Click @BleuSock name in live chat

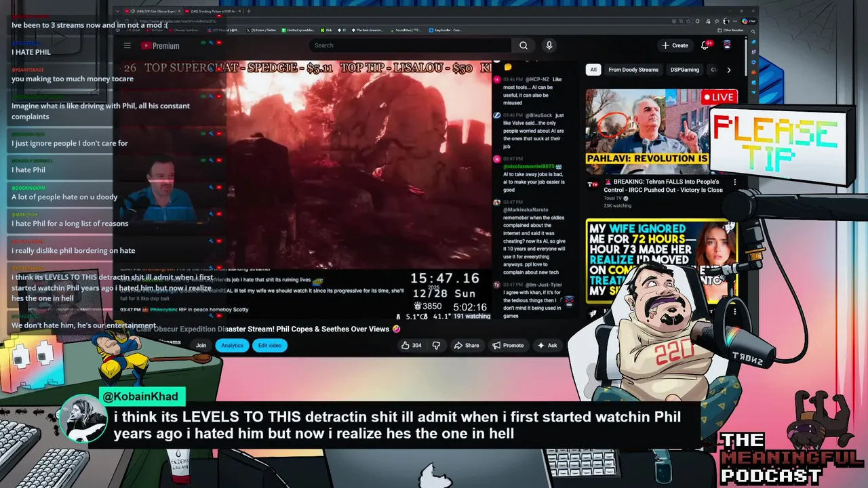(538, 115)
